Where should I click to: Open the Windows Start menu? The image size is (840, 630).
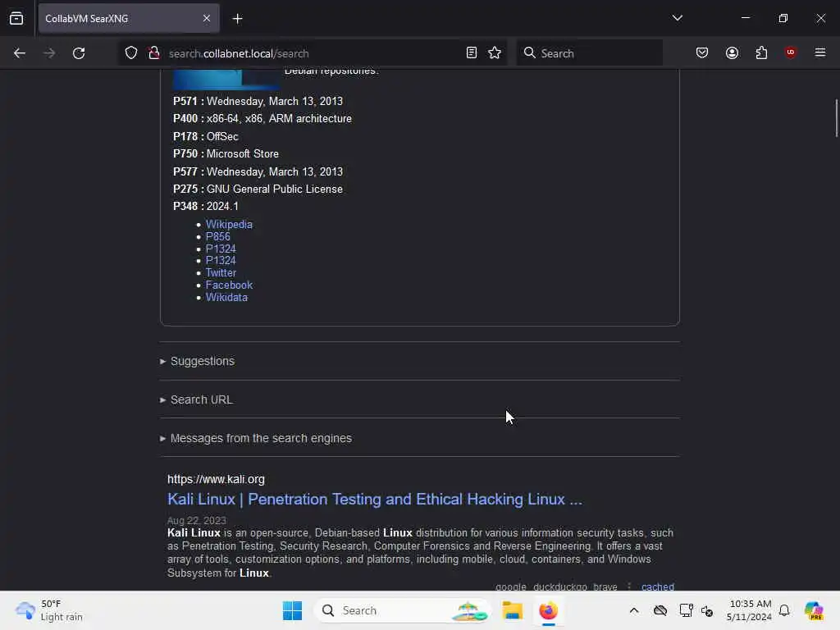coord(292,610)
